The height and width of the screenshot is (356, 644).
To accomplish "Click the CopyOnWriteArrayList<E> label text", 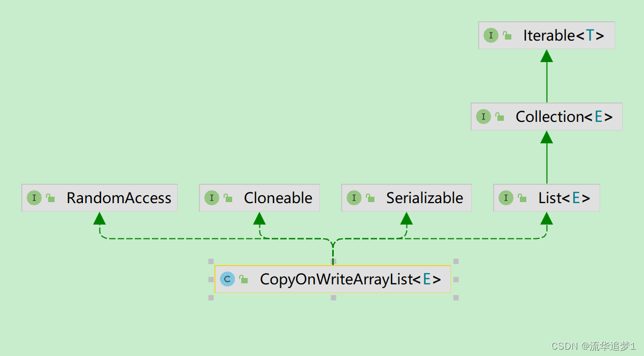I will pyautogui.click(x=350, y=279).
